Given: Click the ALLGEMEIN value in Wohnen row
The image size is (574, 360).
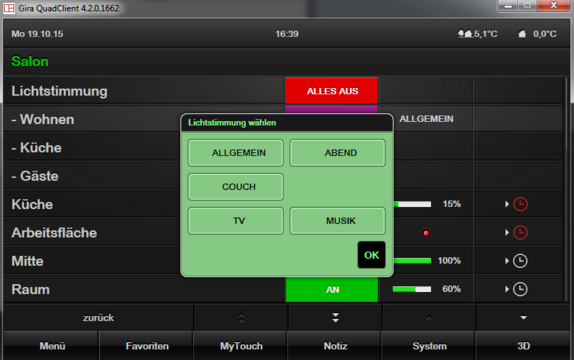Looking at the screenshot, I should point(426,119).
